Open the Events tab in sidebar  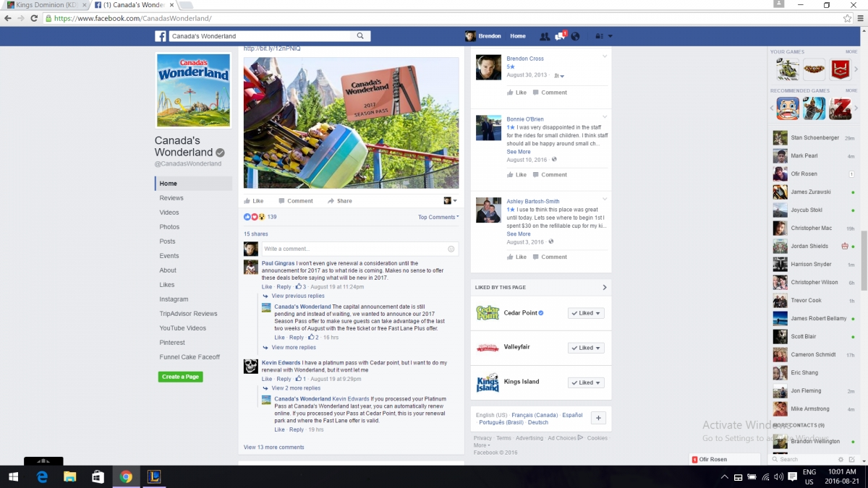click(169, 256)
